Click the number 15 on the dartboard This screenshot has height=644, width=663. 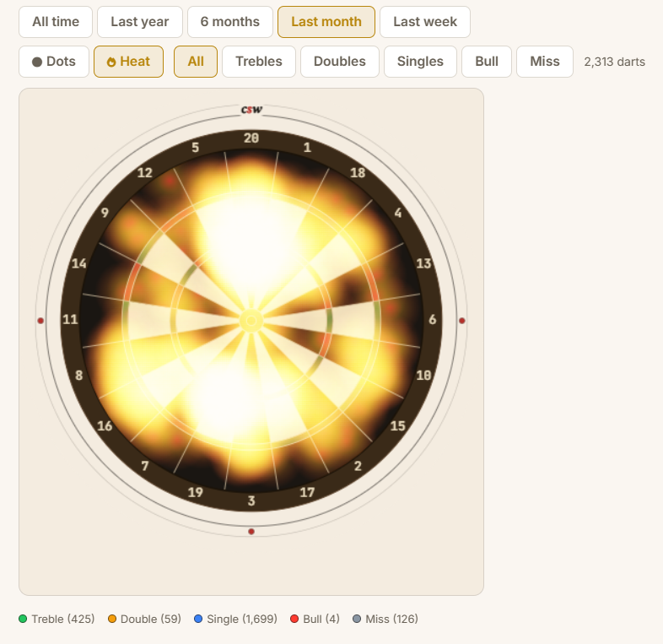click(x=398, y=426)
